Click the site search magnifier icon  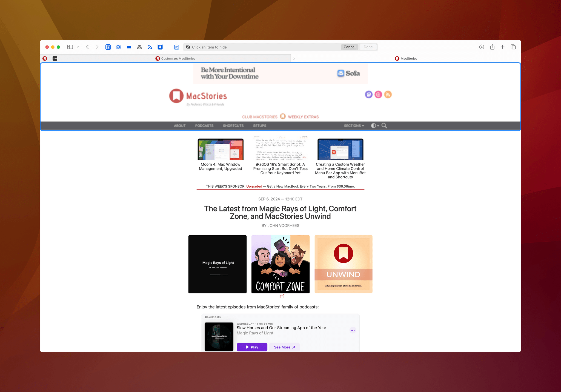(384, 126)
